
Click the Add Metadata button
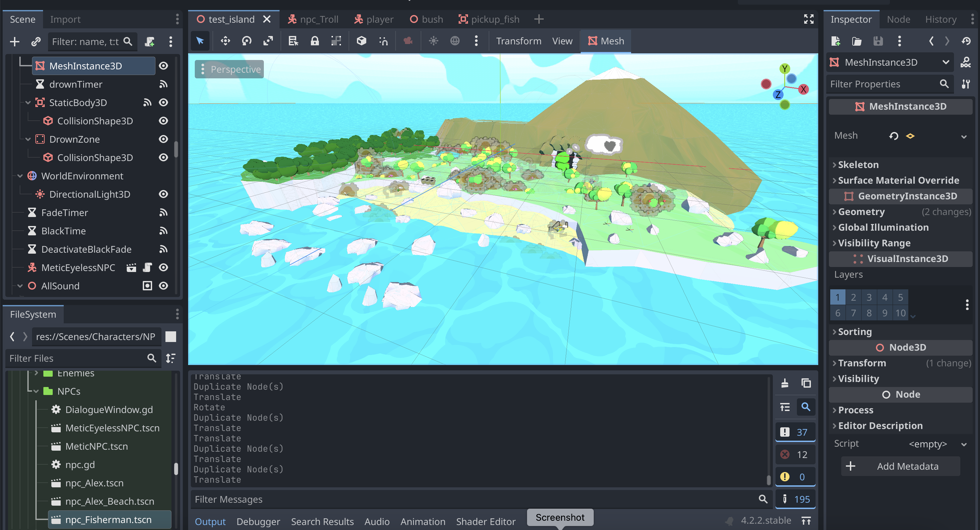coord(900,467)
